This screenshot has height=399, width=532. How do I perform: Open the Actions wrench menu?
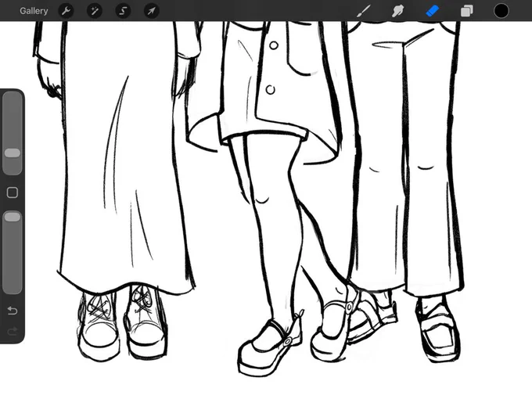coord(66,11)
